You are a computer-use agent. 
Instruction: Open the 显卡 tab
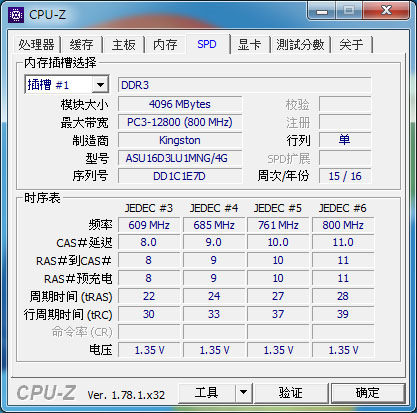pyautogui.click(x=249, y=44)
